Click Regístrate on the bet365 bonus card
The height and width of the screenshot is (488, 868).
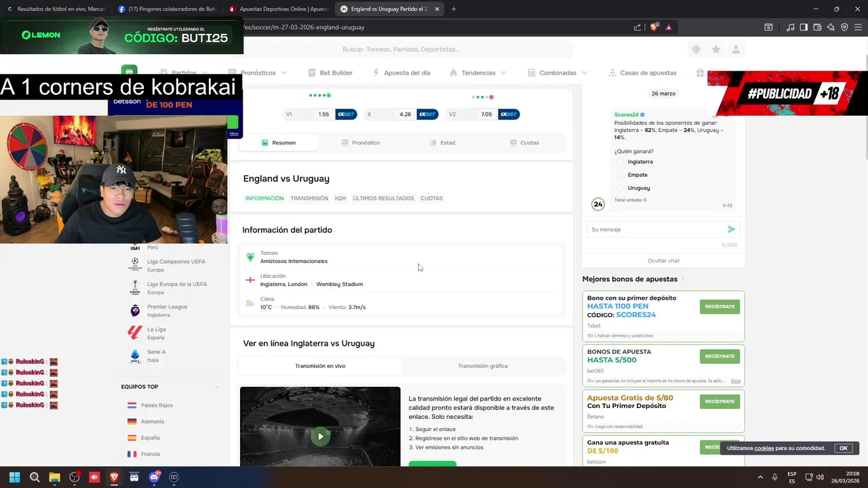[719, 356]
